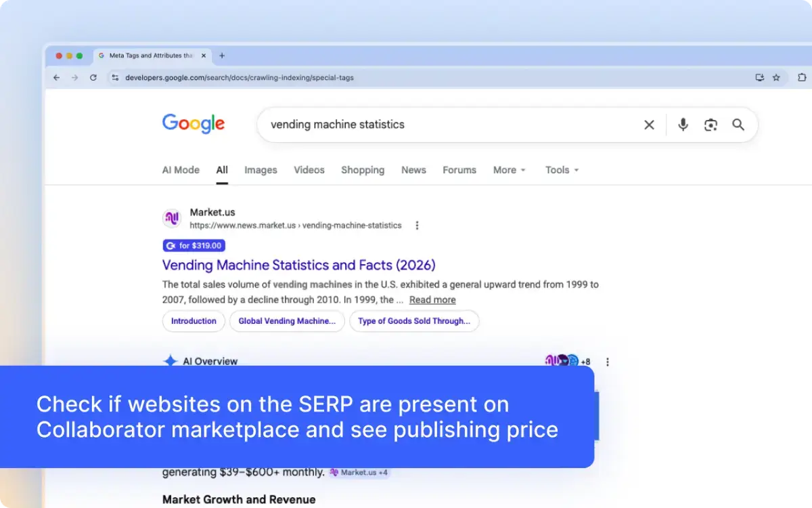Click the browser reload icon
812x508 pixels.
pyautogui.click(x=93, y=77)
